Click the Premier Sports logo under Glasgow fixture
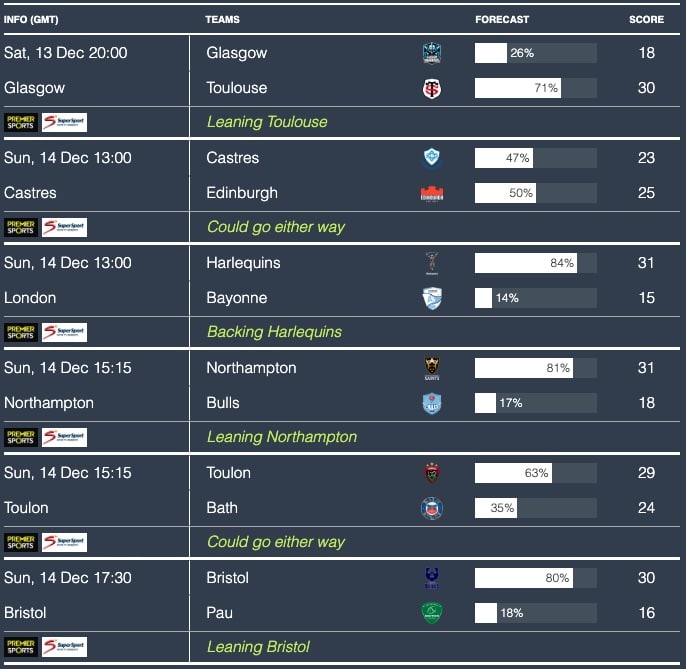This screenshot has width=686, height=669. [20, 122]
